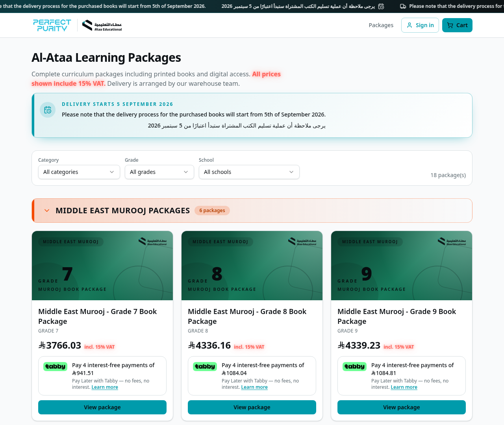Click Middle East Murooj Grade 7 Book Package title
The width and height of the screenshot is (504, 425).
tap(98, 316)
